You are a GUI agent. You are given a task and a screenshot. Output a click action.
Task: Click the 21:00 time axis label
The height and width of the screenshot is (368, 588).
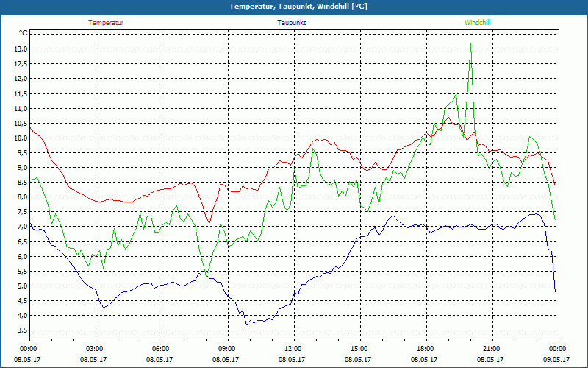coord(492,349)
